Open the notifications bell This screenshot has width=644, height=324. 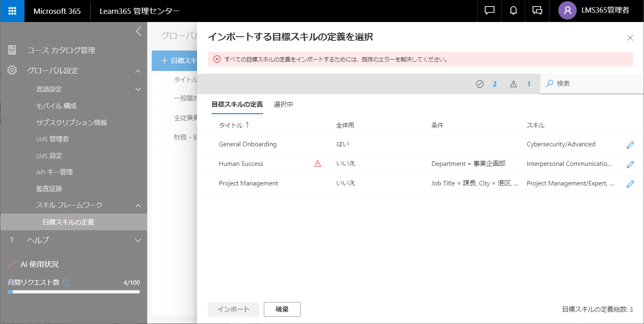point(513,11)
